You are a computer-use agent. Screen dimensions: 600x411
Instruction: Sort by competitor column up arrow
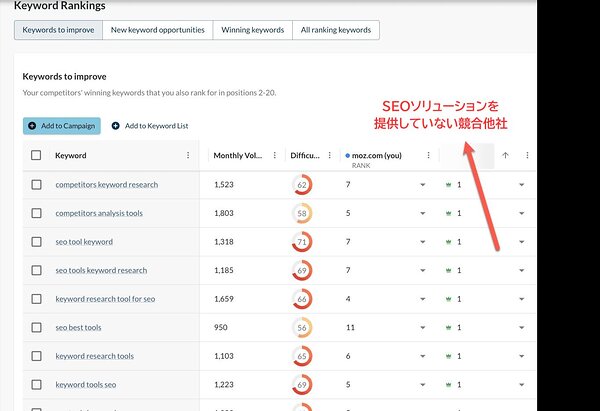[x=505, y=155]
